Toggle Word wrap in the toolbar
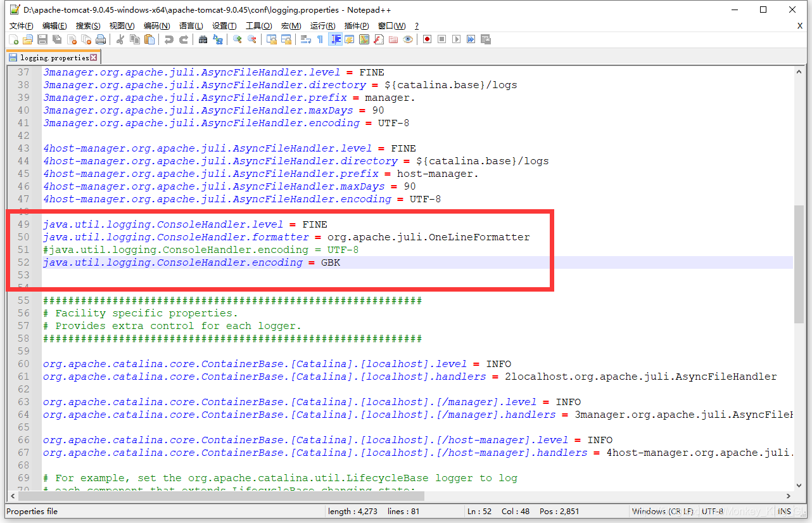Screen dimensions: 812x523 305,39
